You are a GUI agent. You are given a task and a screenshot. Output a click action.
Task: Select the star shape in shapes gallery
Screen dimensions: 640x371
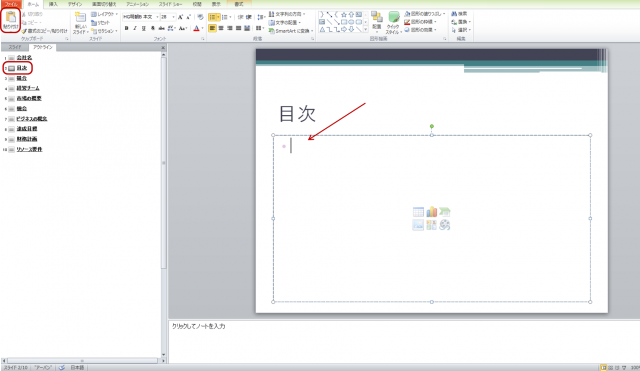(344, 15)
